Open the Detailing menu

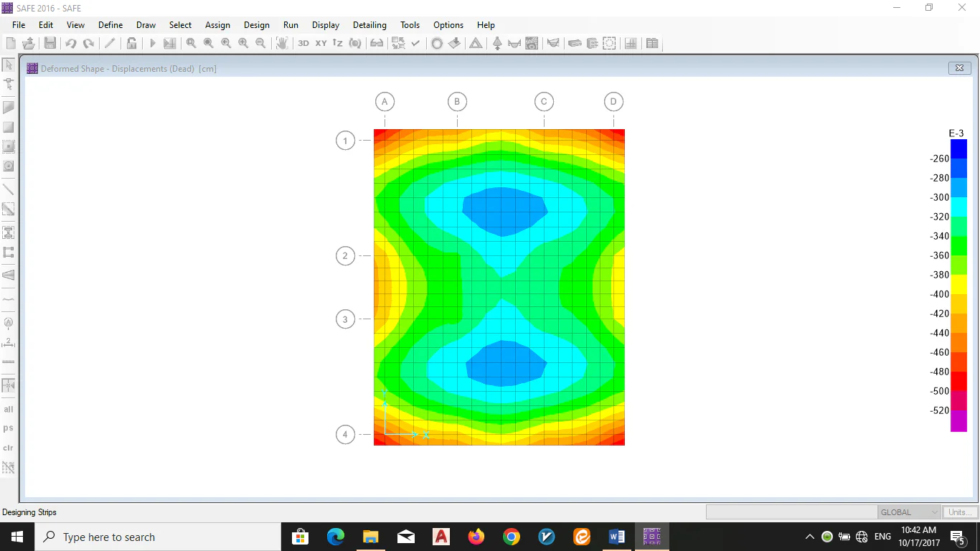369,25
